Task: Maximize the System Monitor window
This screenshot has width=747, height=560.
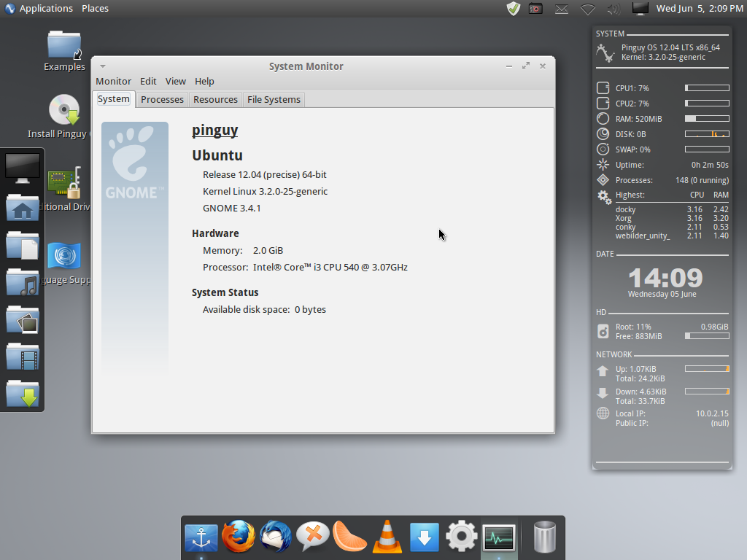Action: tap(525, 66)
